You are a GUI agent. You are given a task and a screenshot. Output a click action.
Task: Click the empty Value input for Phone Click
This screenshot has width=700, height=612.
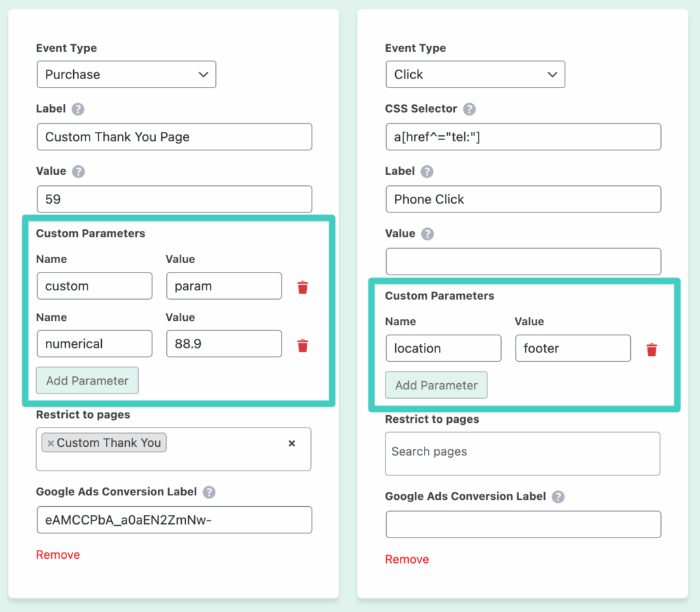pyautogui.click(x=523, y=262)
